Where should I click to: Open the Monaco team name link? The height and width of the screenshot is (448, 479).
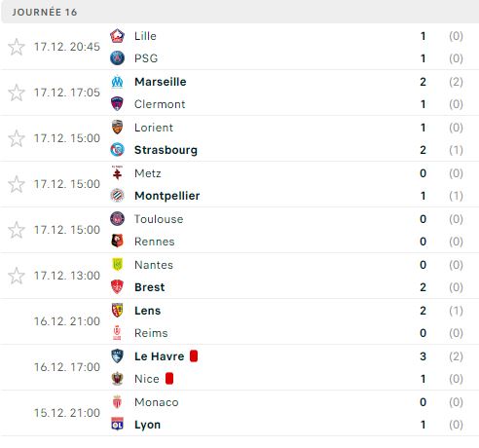pyautogui.click(x=157, y=402)
